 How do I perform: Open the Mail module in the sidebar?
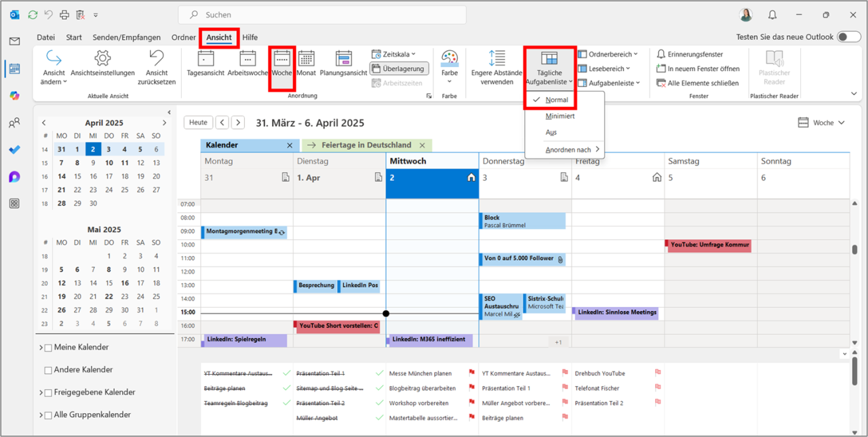(14, 41)
